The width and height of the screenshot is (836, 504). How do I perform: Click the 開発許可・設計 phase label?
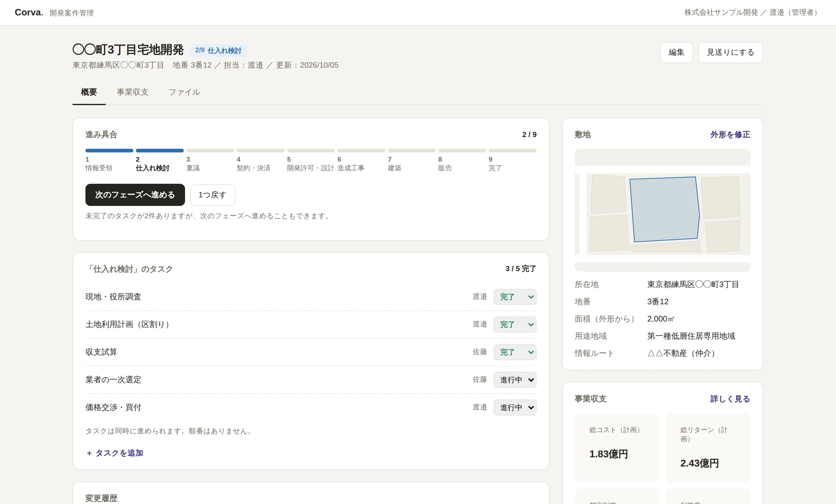[x=310, y=168]
